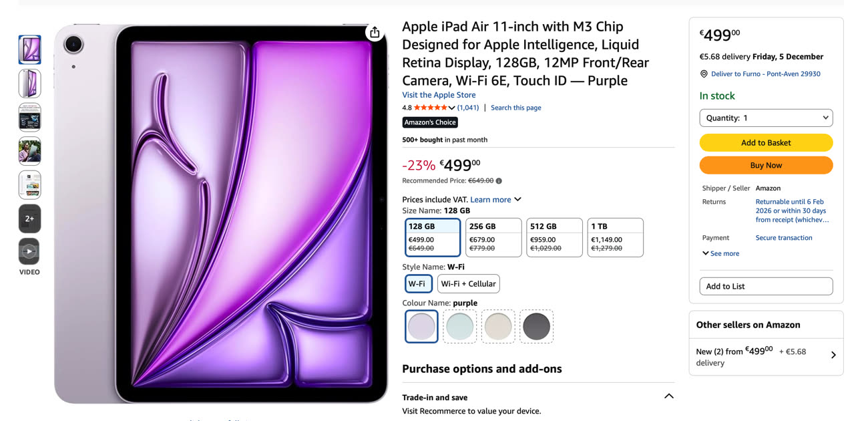
Task: Play the product VIDEO thumbnail
Action: [x=29, y=252]
